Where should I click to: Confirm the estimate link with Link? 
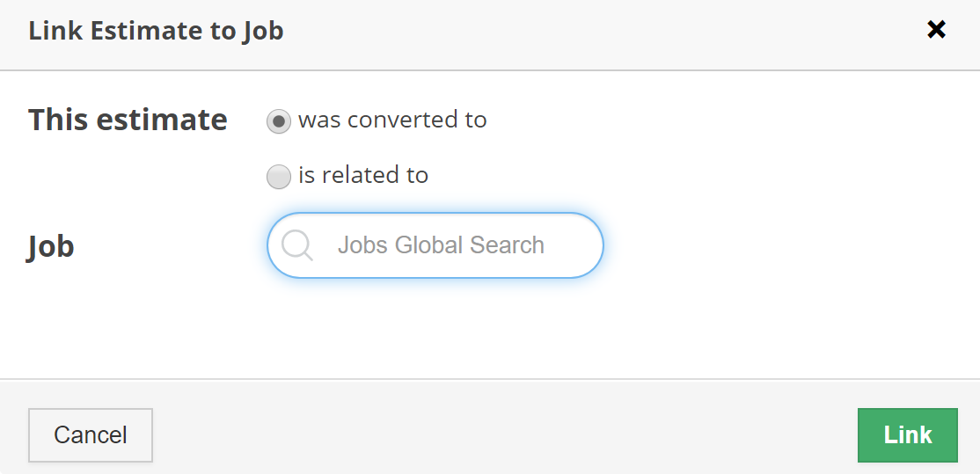[x=907, y=435]
